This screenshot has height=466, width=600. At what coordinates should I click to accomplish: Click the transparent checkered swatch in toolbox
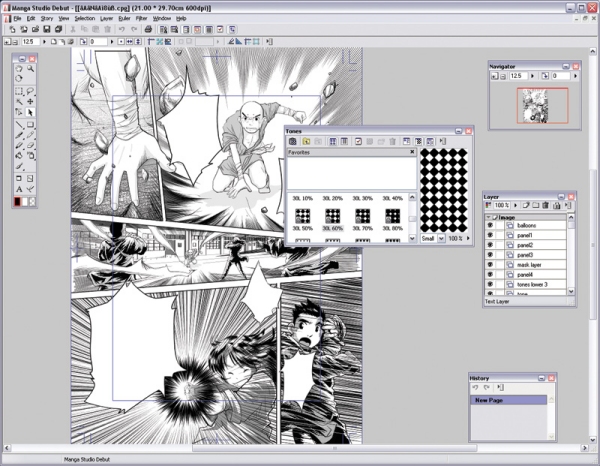click(x=32, y=201)
